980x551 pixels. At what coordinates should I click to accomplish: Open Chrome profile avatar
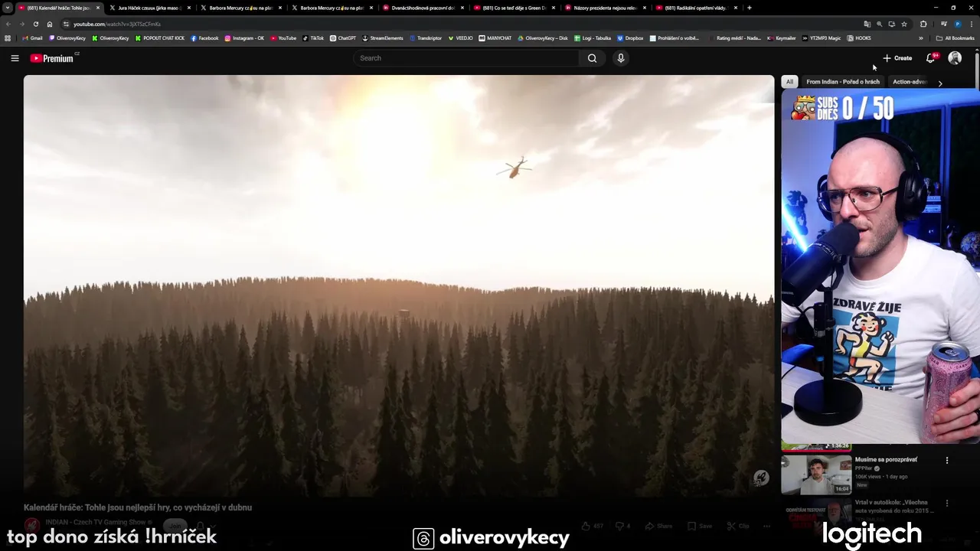tap(957, 24)
